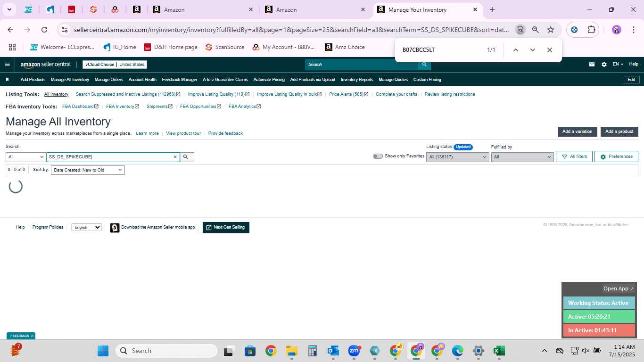644x362 pixels.
Task: Click Edit button in navigation bar
Action: [631, 80]
